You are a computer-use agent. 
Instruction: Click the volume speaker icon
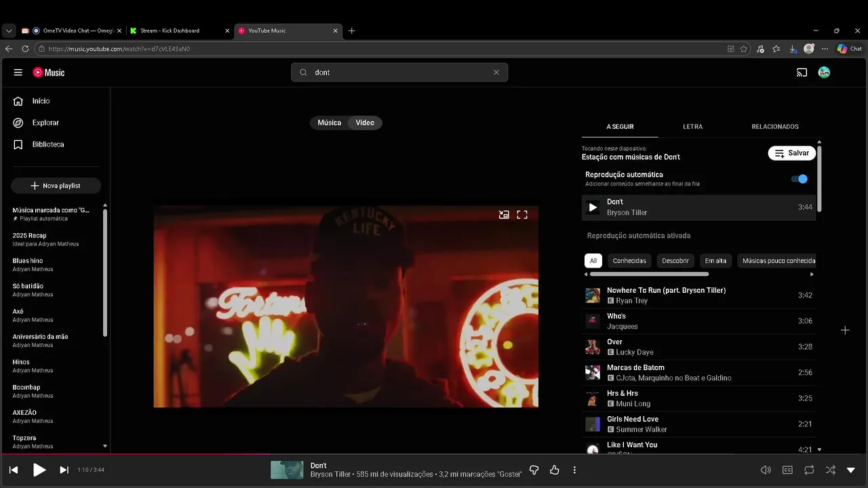pos(766,470)
